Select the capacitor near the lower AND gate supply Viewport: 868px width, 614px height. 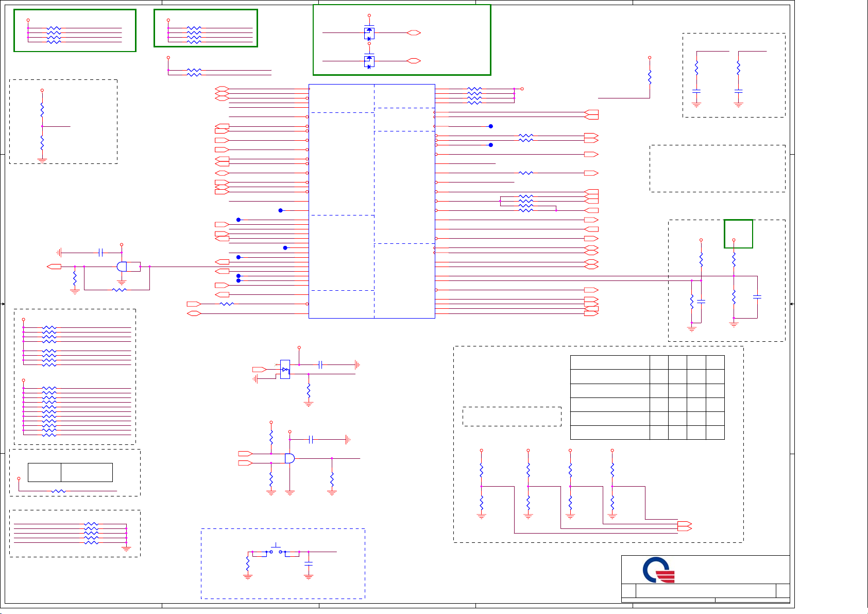pyautogui.click(x=311, y=439)
